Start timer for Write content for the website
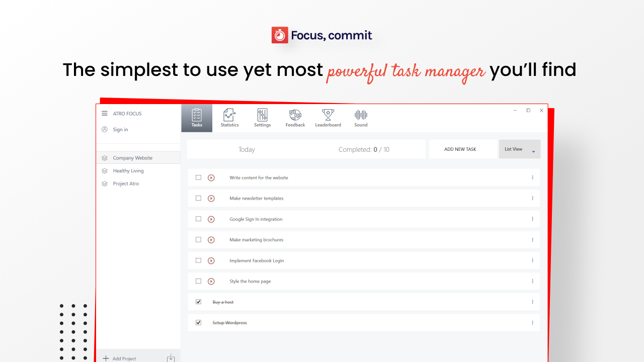The width and height of the screenshot is (644, 362). tap(211, 177)
